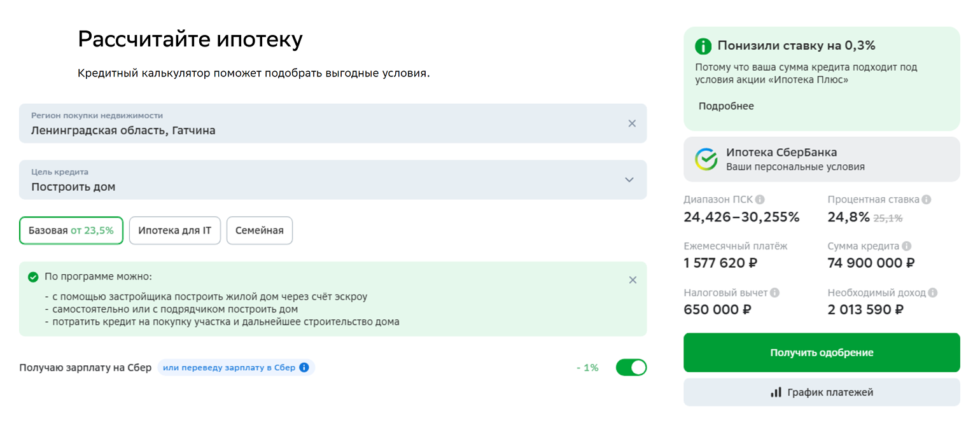Click the blue info icon in the salary transfer badge
Viewport: 980px width, 446px height.
point(304,367)
